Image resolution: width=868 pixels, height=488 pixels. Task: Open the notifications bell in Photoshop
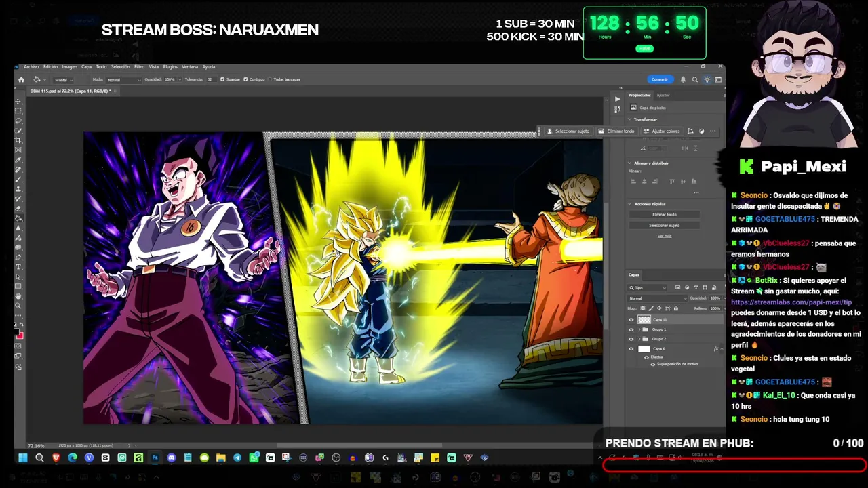coord(683,79)
